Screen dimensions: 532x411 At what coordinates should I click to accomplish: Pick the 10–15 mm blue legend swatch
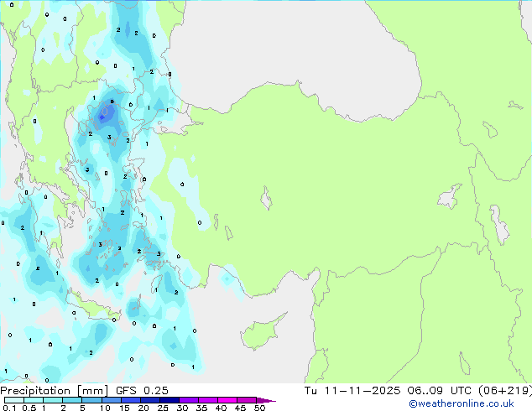click(111, 400)
